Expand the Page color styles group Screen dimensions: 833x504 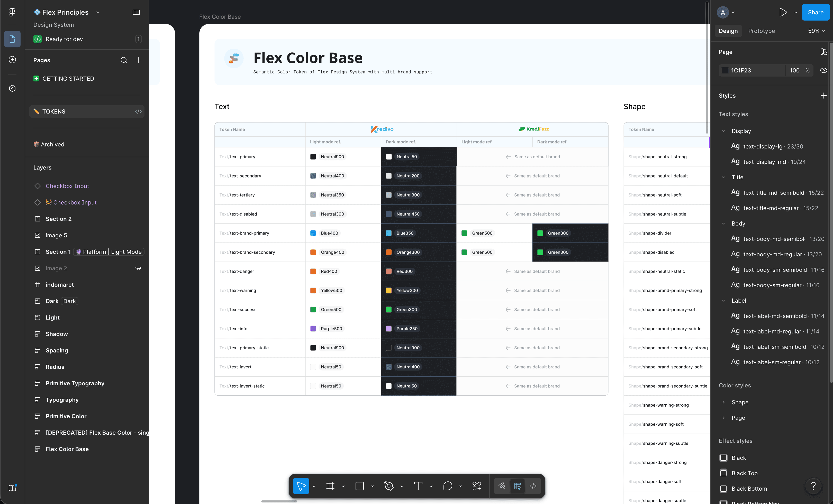pyautogui.click(x=723, y=418)
